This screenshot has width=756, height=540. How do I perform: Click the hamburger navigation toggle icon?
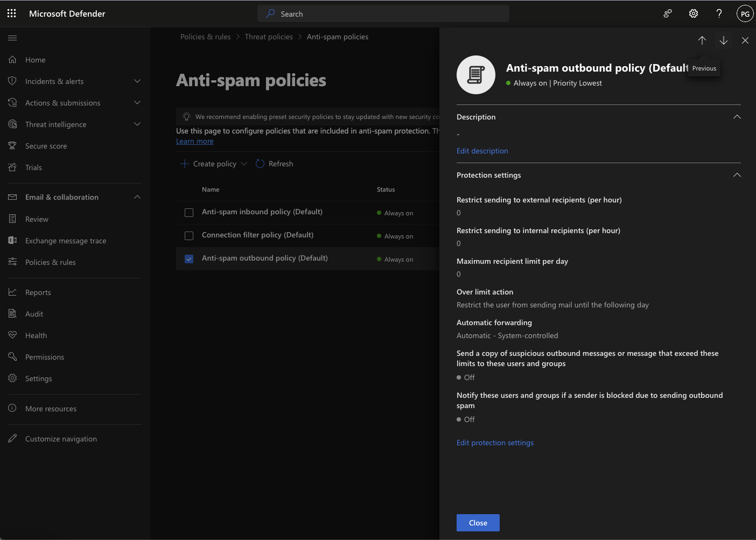(12, 38)
